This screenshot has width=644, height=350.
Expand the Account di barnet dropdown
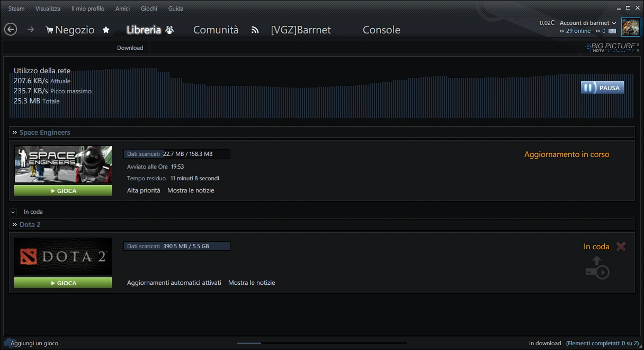(588, 23)
